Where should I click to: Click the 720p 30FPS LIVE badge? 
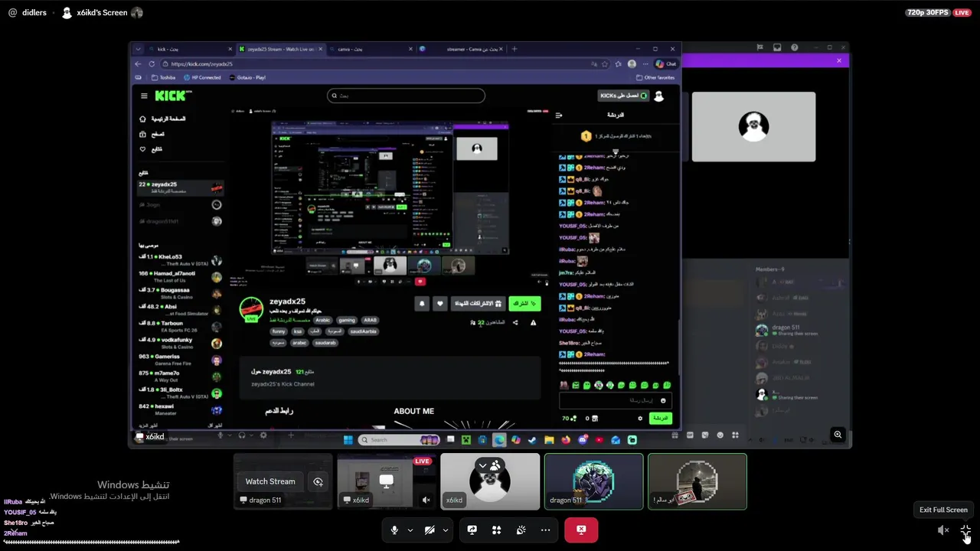pos(938,12)
